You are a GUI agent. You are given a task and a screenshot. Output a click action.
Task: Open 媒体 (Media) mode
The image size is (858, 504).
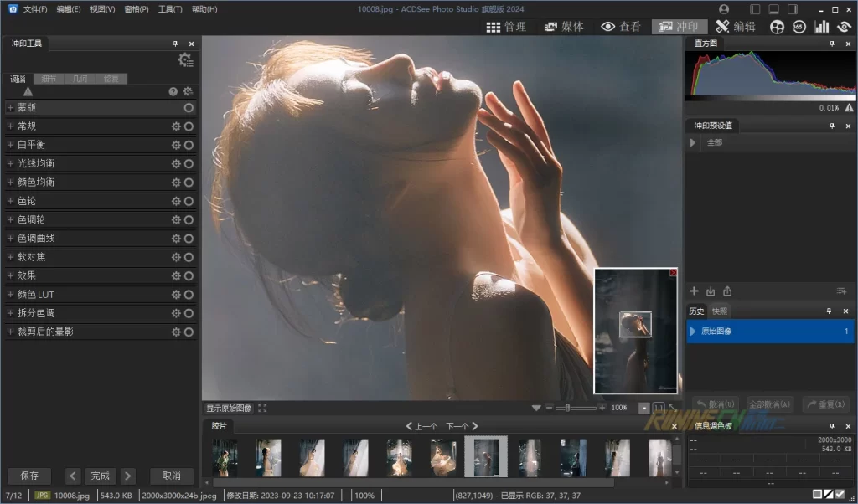coord(564,27)
